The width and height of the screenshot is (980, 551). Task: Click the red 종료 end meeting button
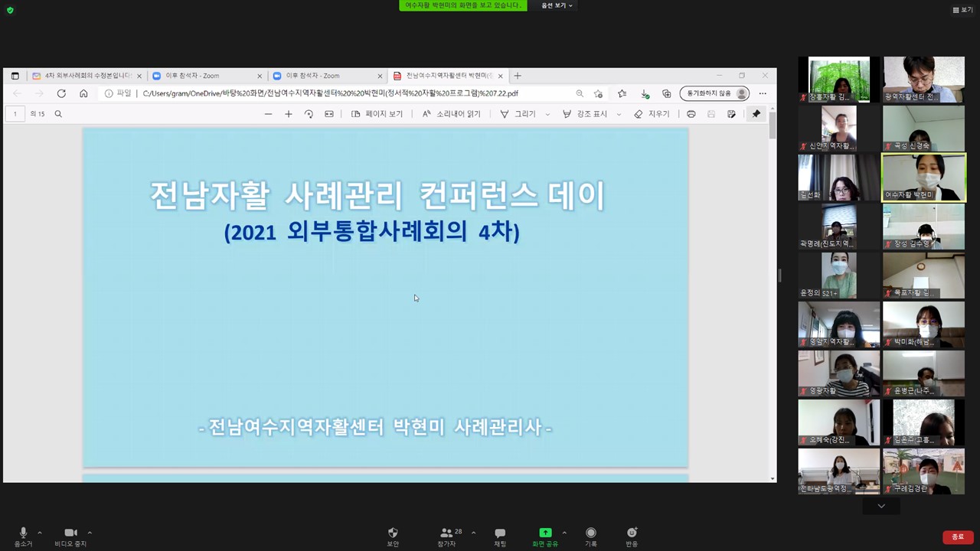click(958, 537)
